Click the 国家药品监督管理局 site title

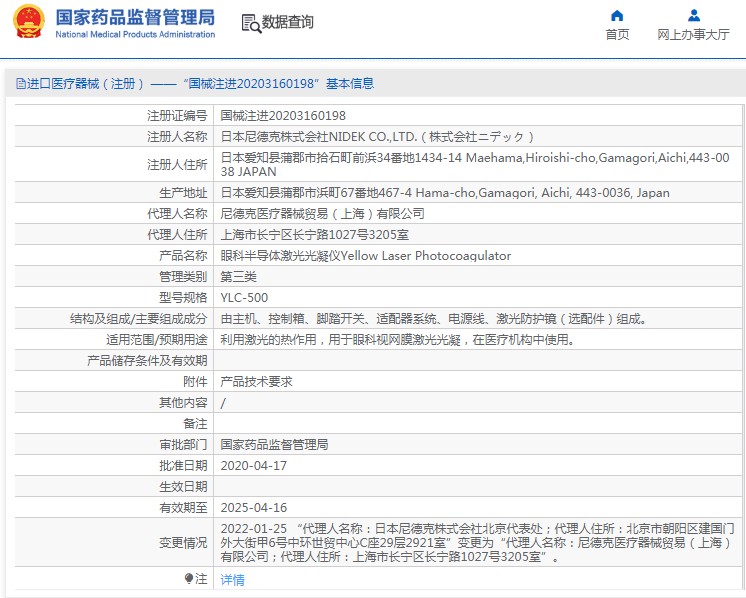point(135,17)
